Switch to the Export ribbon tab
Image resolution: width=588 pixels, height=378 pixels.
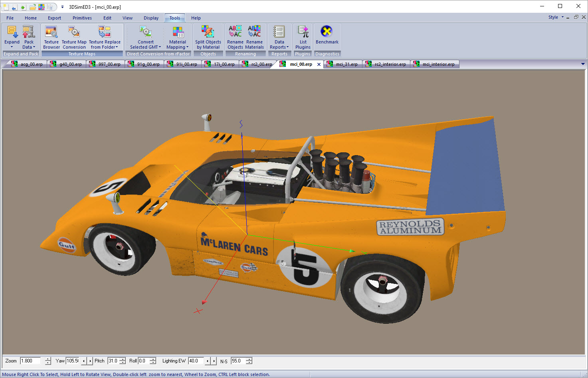(54, 18)
